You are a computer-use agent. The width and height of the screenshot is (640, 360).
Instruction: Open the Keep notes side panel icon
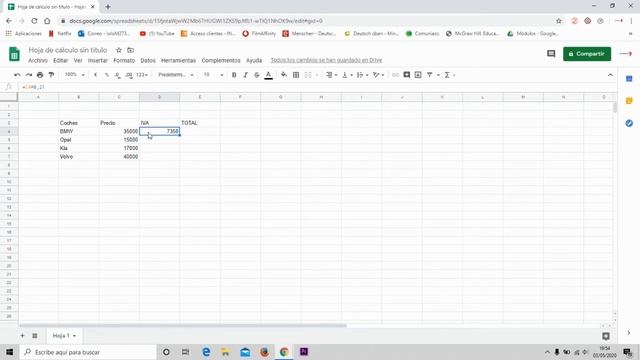pos(629,101)
